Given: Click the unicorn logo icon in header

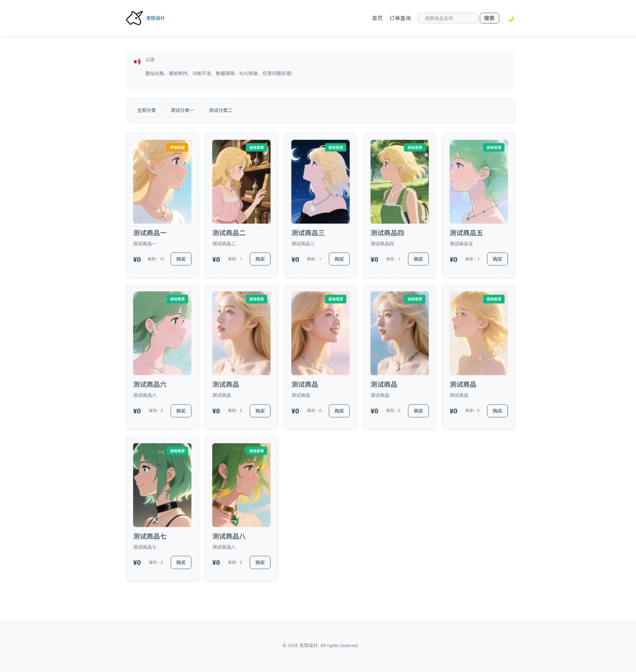Looking at the screenshot, I should pyautogui.click(x=134, y=18).
